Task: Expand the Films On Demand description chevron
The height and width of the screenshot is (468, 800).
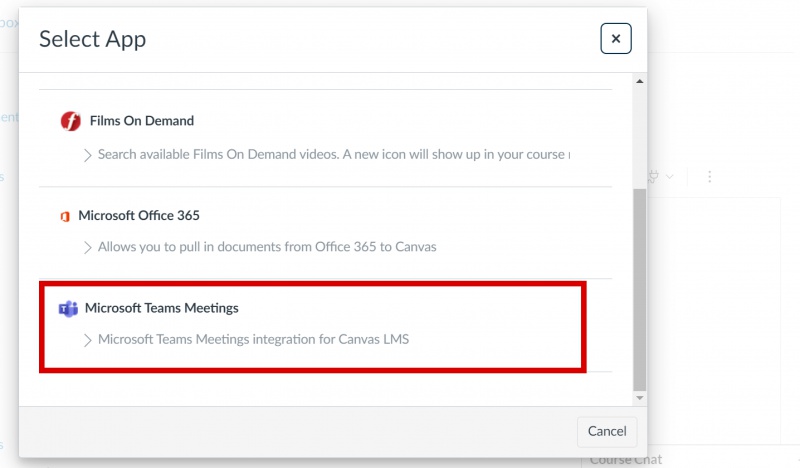Action: pos(88,155)
